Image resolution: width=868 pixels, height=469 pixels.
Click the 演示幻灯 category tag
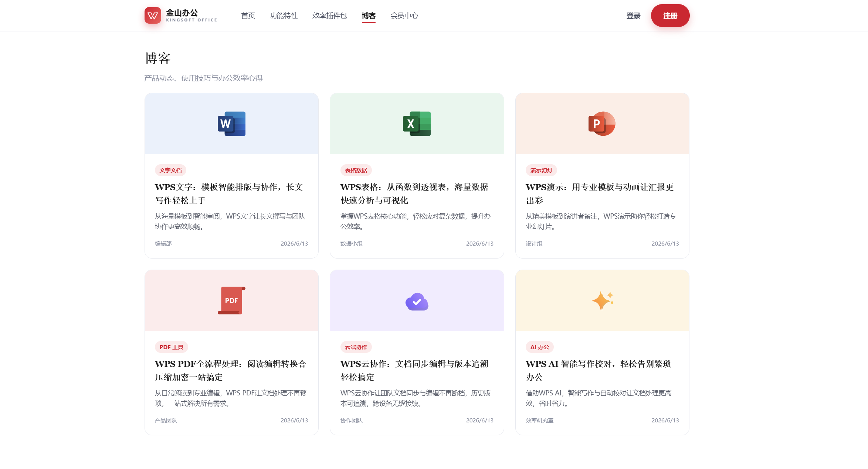(x=541, y=170)
